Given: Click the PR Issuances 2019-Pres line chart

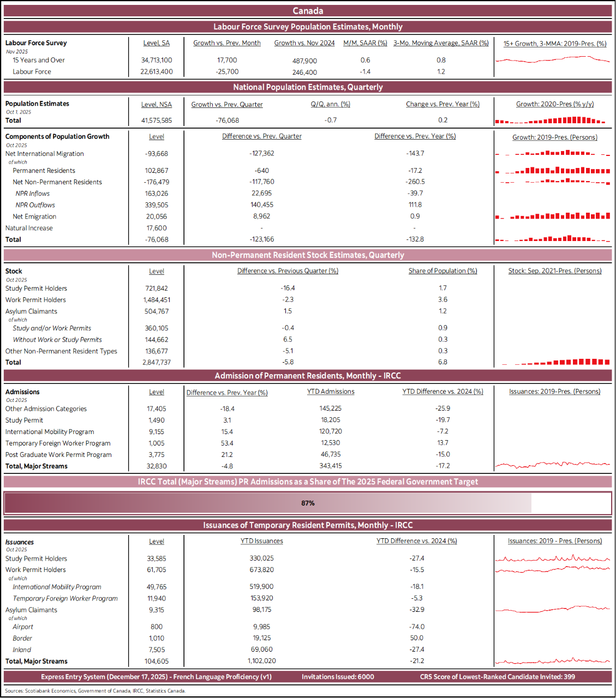Looking at the screenshot, I should click(x=552, y=464).
